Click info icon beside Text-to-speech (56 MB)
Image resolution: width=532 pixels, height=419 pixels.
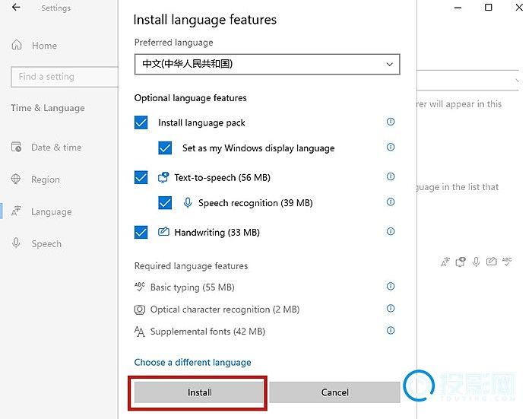tap(391, 176)
